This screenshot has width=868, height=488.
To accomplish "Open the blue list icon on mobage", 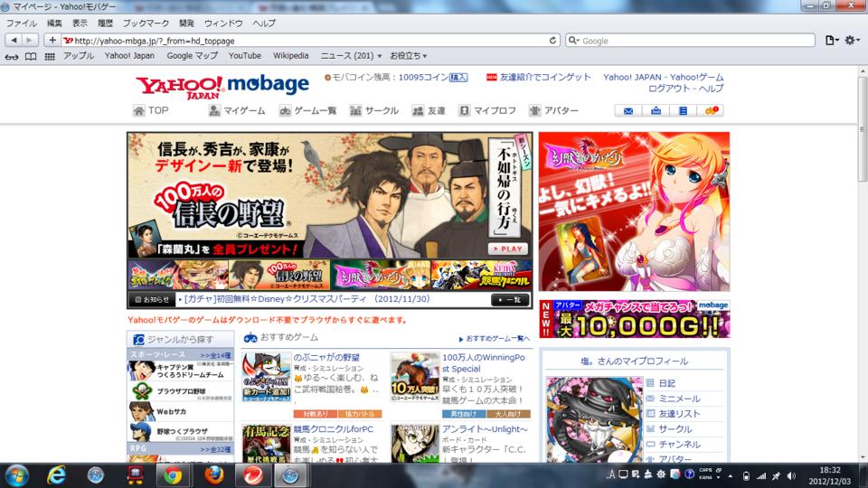I will [684, 110].
